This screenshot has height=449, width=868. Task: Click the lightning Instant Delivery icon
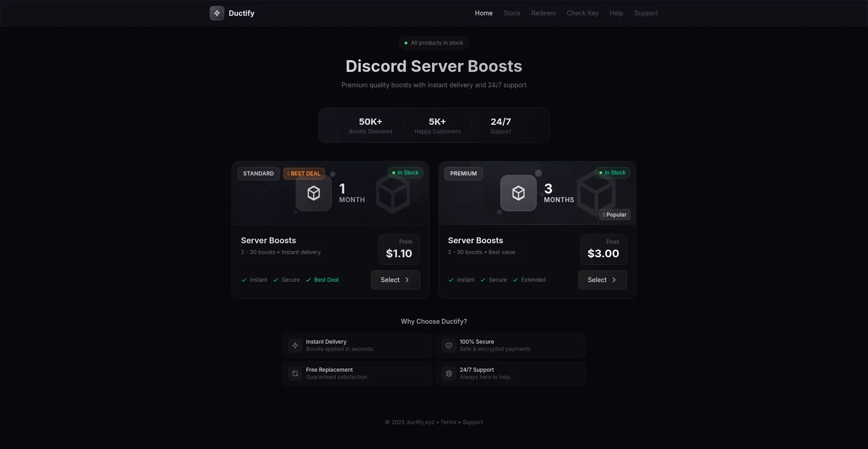coord(295,345)
